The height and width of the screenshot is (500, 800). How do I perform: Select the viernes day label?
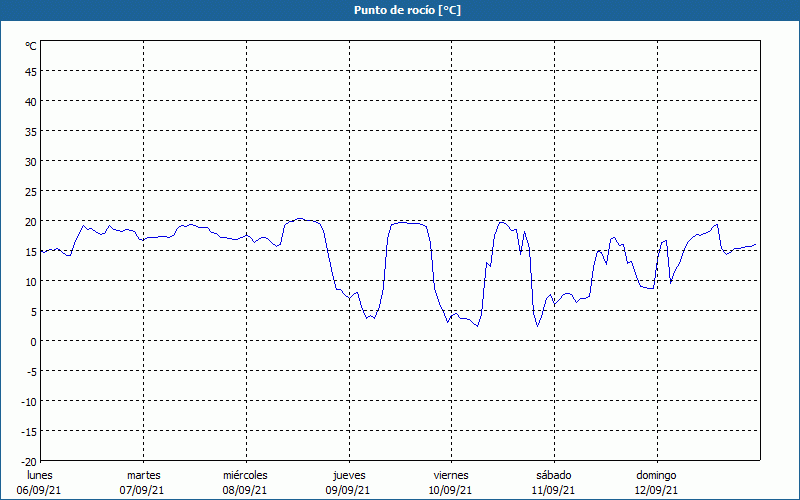450,475
